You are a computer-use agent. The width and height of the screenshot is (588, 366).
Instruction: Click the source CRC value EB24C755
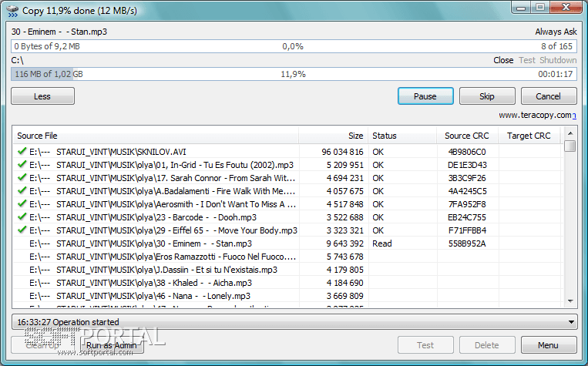tap(467, 217)
